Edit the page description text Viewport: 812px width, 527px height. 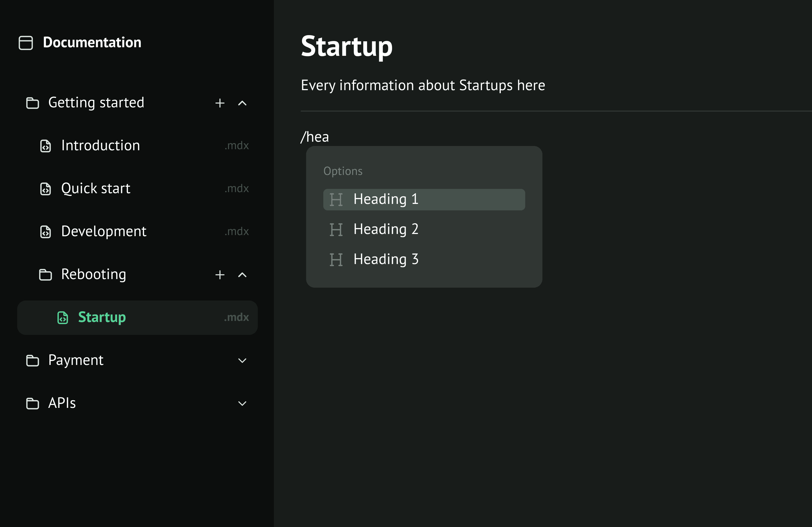[422, 85]
